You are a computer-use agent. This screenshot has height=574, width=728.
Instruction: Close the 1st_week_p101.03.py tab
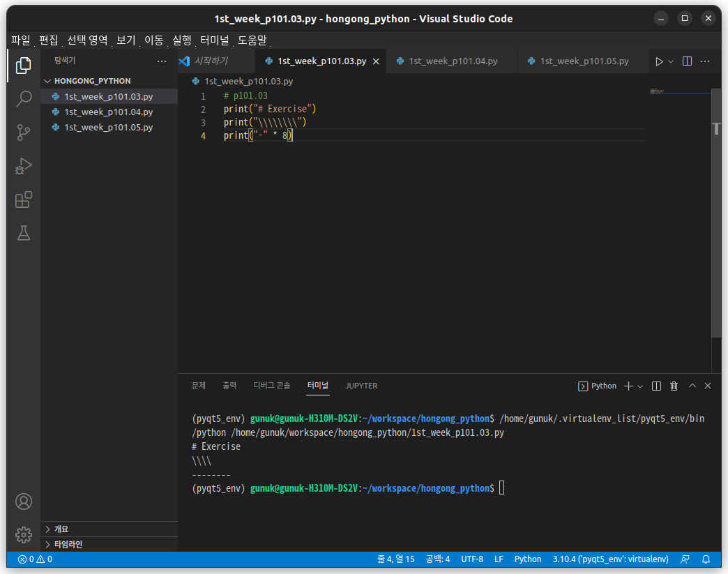(376, 61)
